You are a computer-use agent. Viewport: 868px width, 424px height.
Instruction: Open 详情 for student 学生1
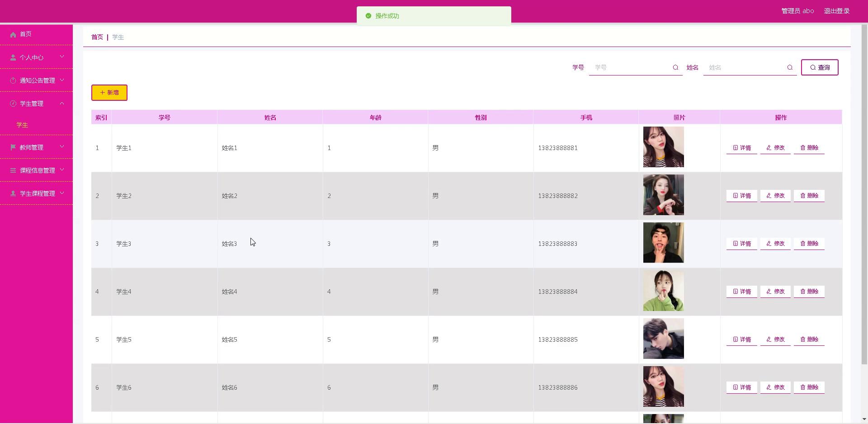pyautogui.click(x=741, y=148)
